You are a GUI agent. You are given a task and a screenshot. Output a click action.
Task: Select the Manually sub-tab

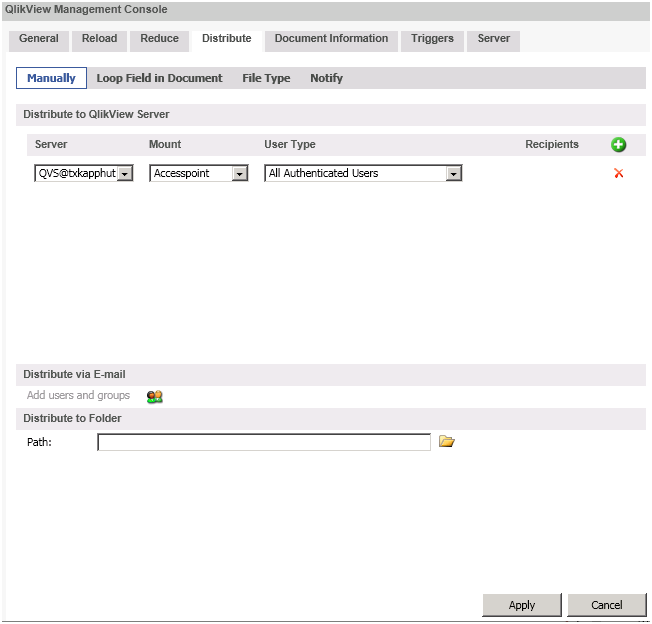[52, 78]
